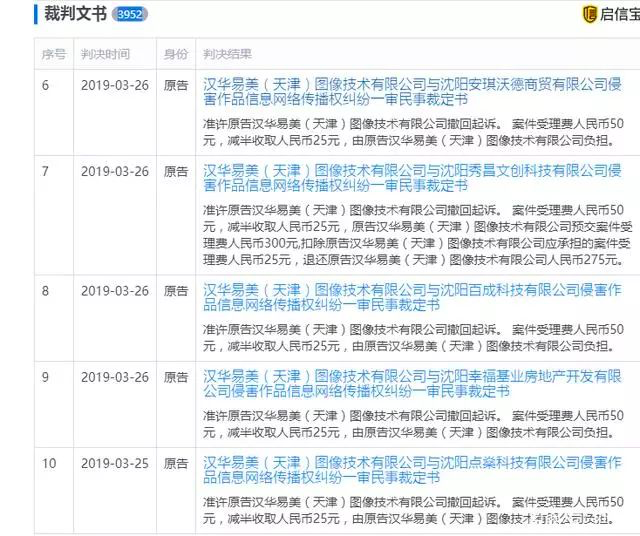Viewport: 640px width, 536px height.
Task: Click date 2019-03-26 in row 7
Action: pyautogui.click(x=115, y=171)
